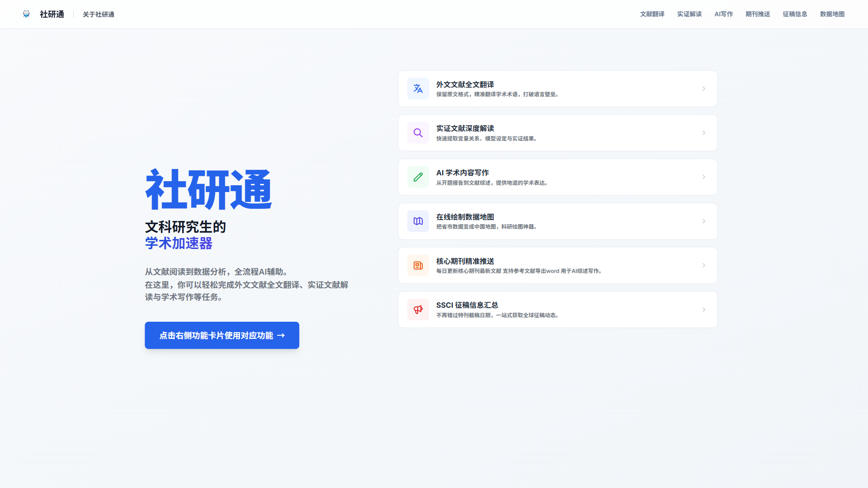868x488 pixels.
Task: Click the translate icon on the first card
Action: coord(418,89)
